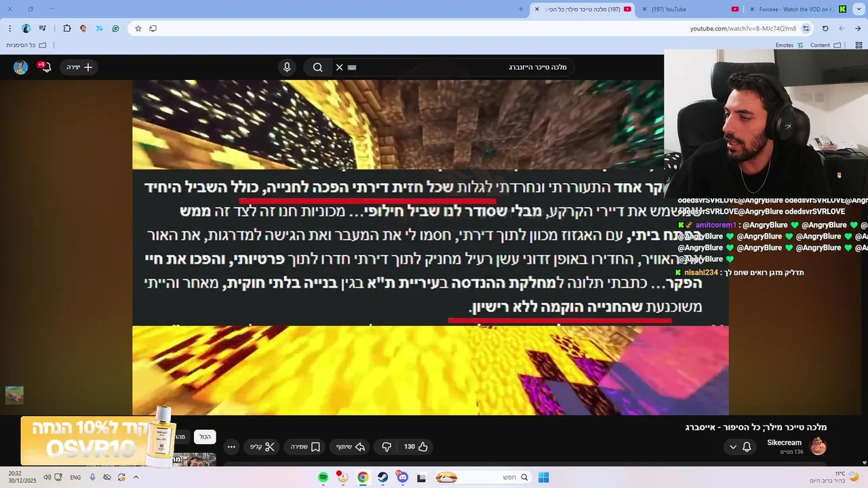Viewport: 868px width, 488px height.
Task: Open Spotify from the taskbar
Action: click(323, 477)
